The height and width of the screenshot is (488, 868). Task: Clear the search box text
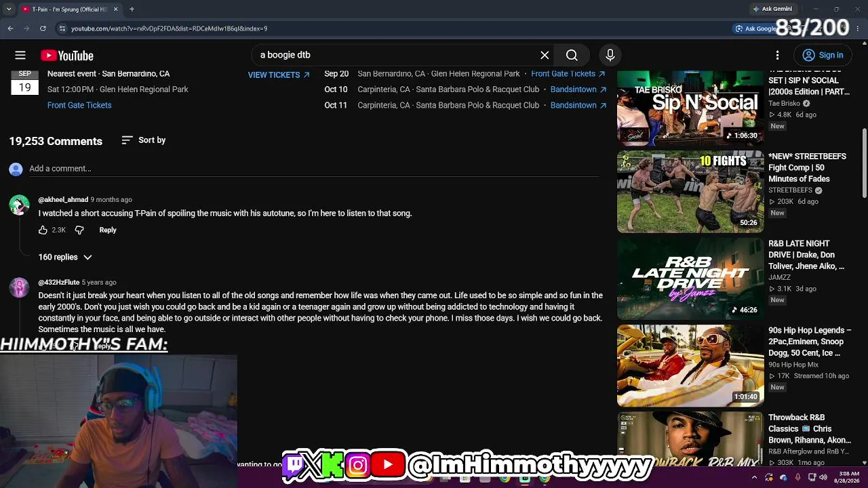pos(545,55)
